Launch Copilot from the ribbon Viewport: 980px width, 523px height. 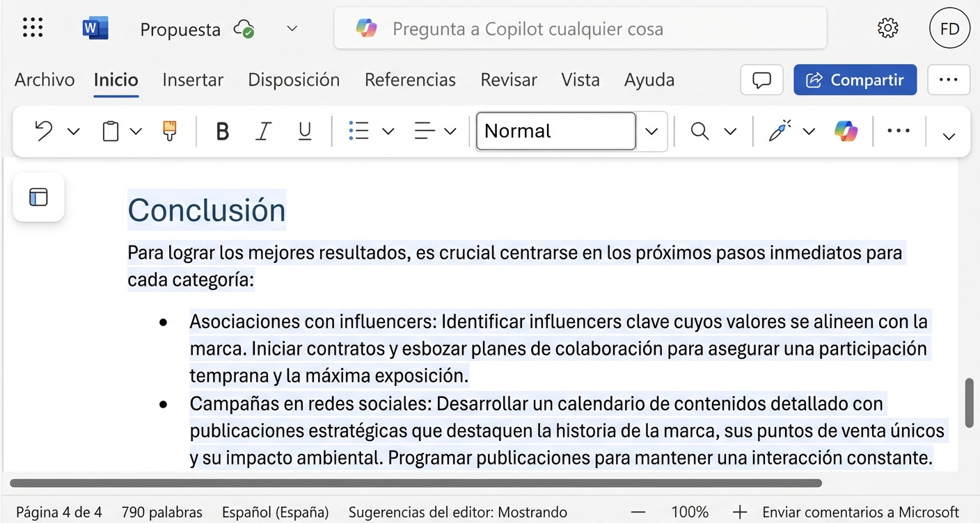[x=845, y=131]
